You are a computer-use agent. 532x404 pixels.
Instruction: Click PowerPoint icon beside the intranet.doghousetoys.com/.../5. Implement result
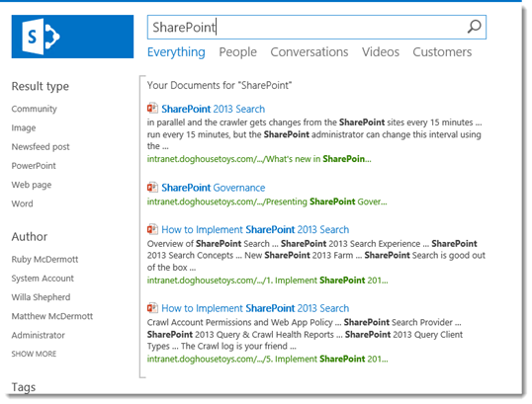coord(152,308)
